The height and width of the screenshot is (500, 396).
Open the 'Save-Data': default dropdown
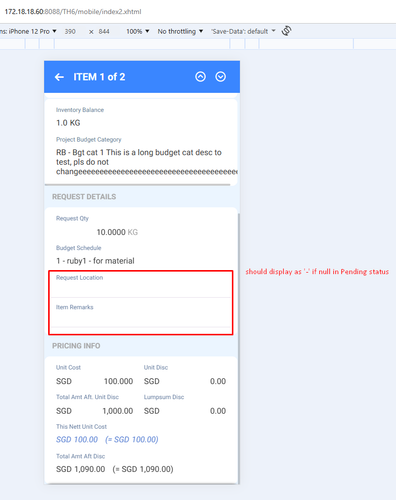[x=243, y=31]
